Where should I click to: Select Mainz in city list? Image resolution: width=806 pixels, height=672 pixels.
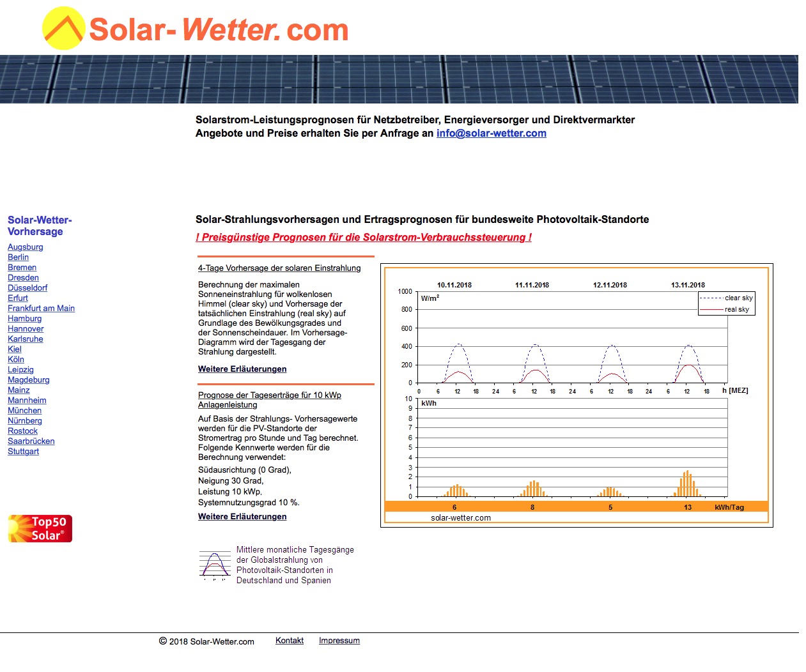click(x=19, y=390)
